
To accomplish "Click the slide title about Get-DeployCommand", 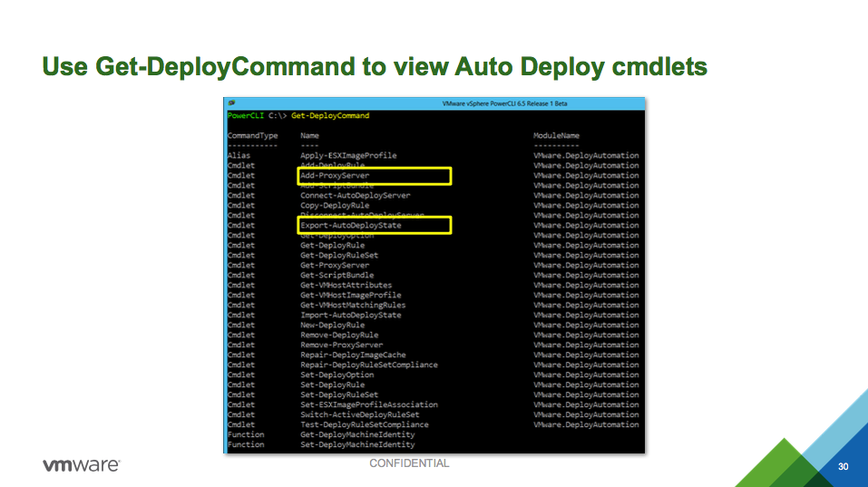I will (375, 66).
